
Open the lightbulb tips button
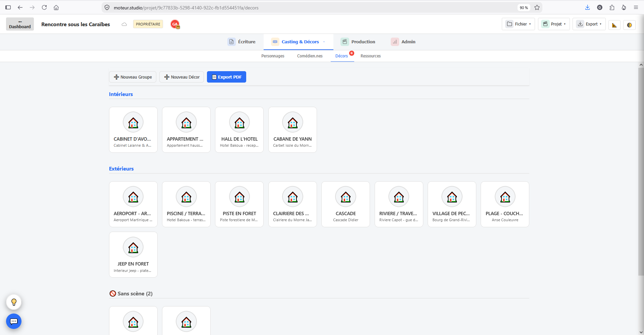(x=14, y=302)
